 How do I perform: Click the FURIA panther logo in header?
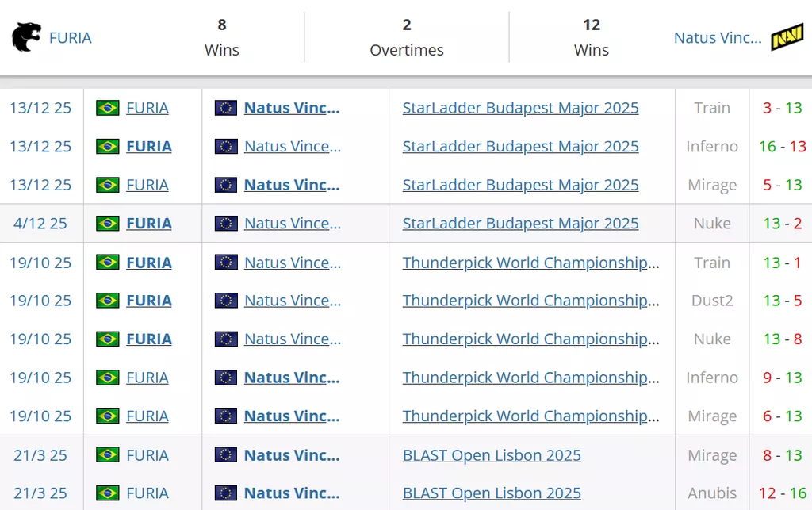26,37
